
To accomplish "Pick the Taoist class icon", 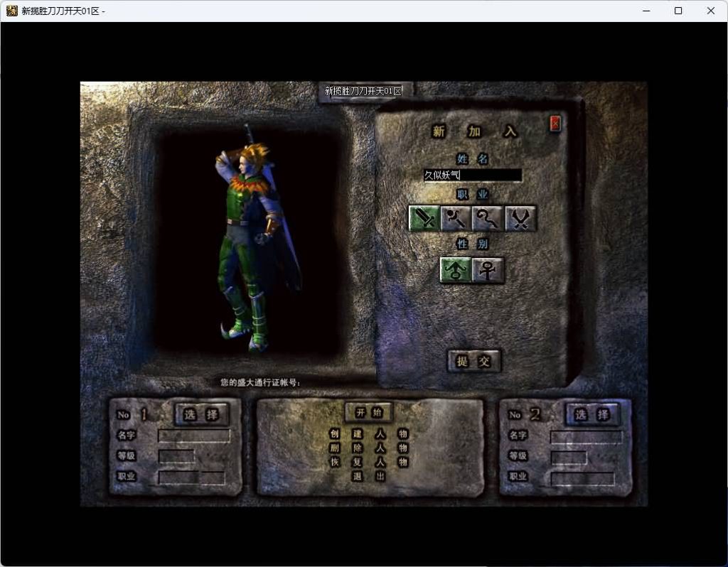I will point(488,218).
